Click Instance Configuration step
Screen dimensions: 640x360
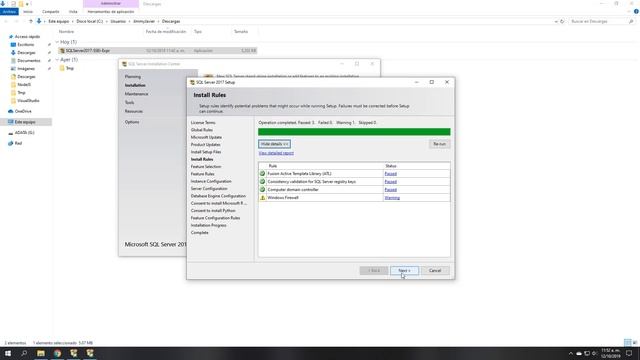pyautogui.click(x=211, y=181)
